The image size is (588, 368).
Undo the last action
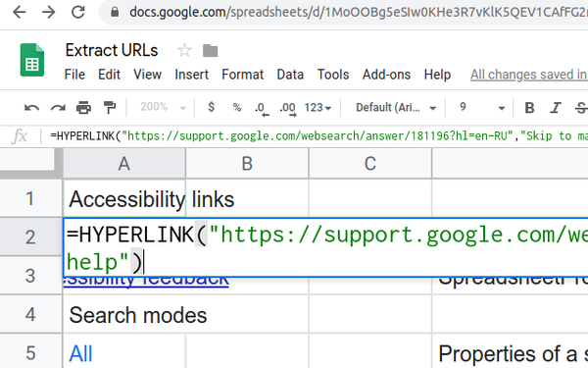31,108
